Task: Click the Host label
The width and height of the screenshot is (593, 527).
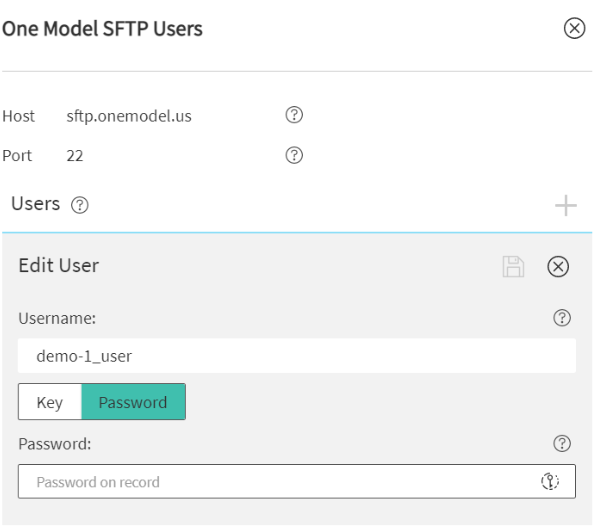Action: 19,116
